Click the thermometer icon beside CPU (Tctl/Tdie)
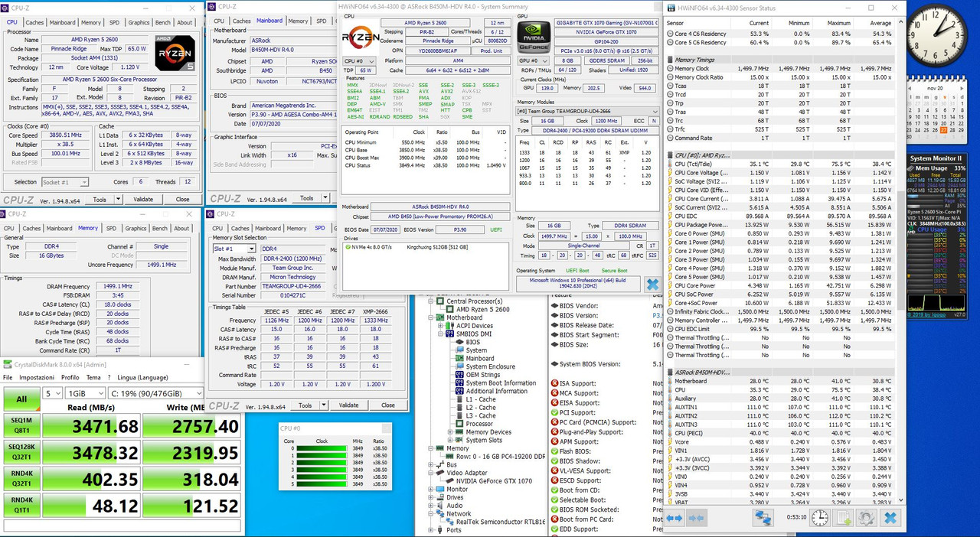Screen dimensions: 980x537 [x=670, y=164]
